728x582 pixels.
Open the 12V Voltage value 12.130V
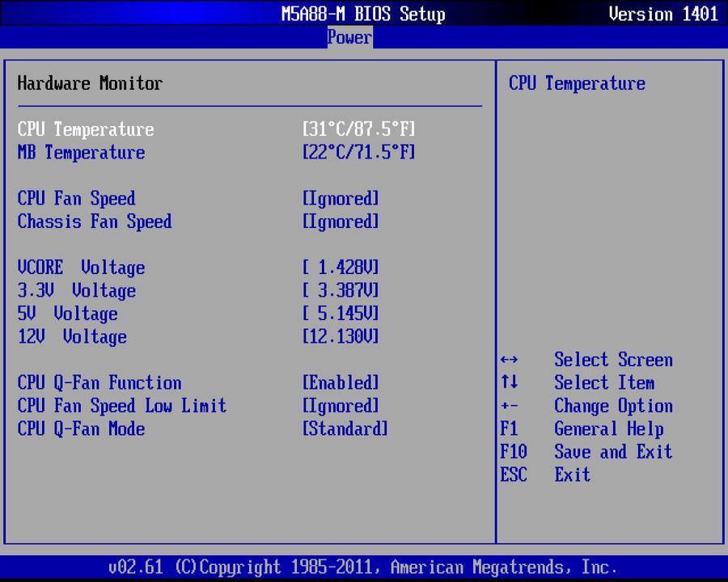(x=341, y=336)
